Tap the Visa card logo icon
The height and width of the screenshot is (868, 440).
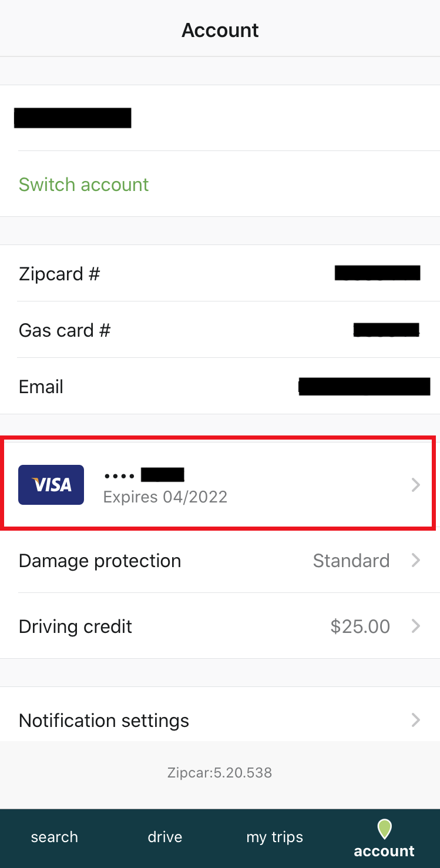[51, 485]
